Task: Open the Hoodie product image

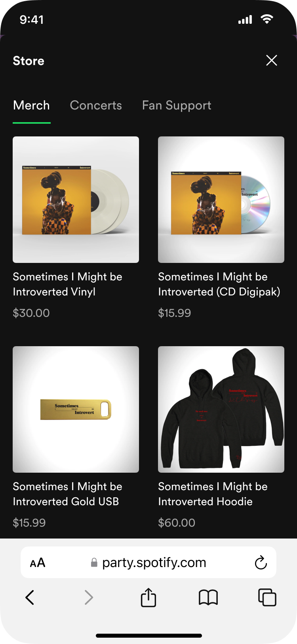Action: pyautogui.click(x=221, y=409)
